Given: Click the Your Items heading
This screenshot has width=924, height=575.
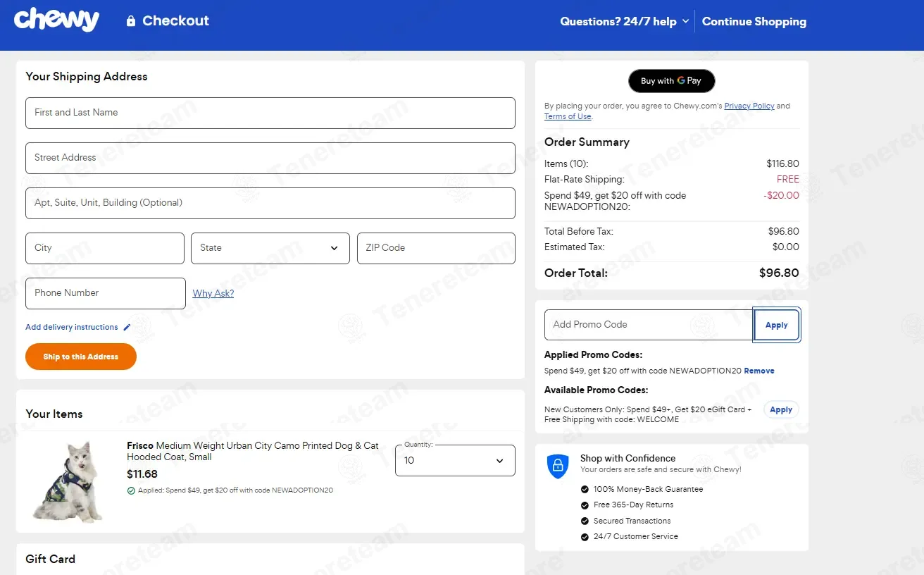Looking at the screenshot, I should (x=54, y=414).
